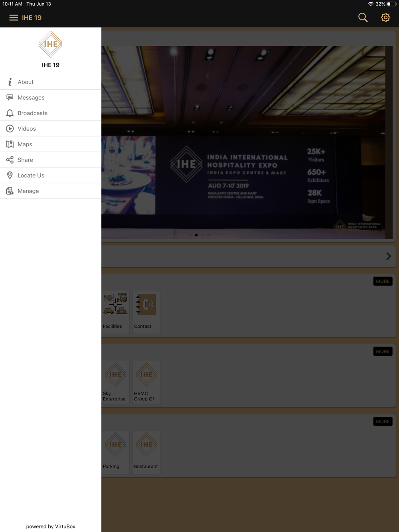The image size is (399, 532).
Task: Open the Restaurant tile
Action: click(146, 452)
